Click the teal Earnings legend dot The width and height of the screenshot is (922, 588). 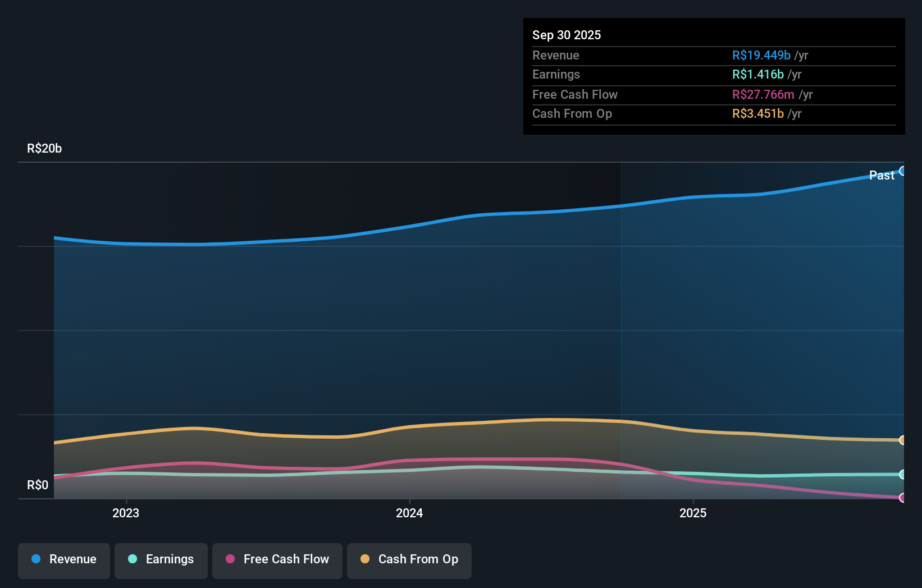click(131, 559)
